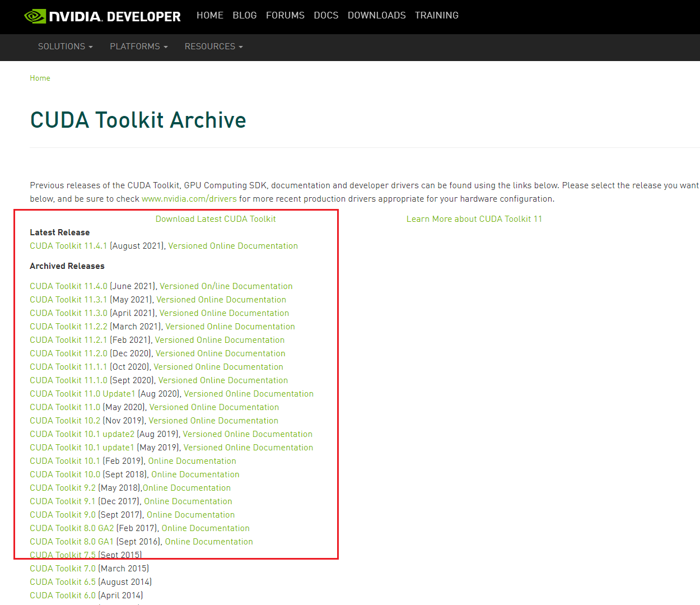Screen dimensions: 700x605
Task: Open CUDA Toolkit 11.2.2 link
Action: (68, 327)
